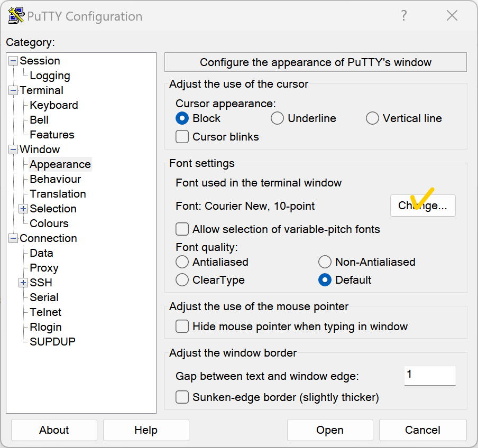Open the Data category
Viewport: 478px width, 448px height.
41,253
